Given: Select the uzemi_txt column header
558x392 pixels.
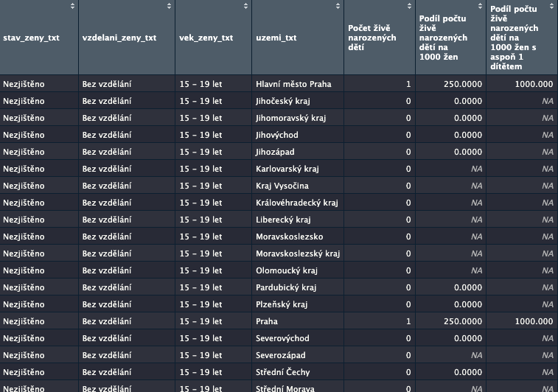Looking at the screenshot, I should click(x=276, y=38).
